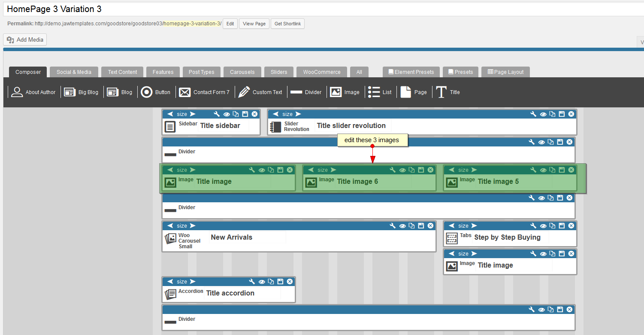Increase size of Sidebar block with right arrow
The width and height of the screenshot is (644, 335).
pos(193,114)
